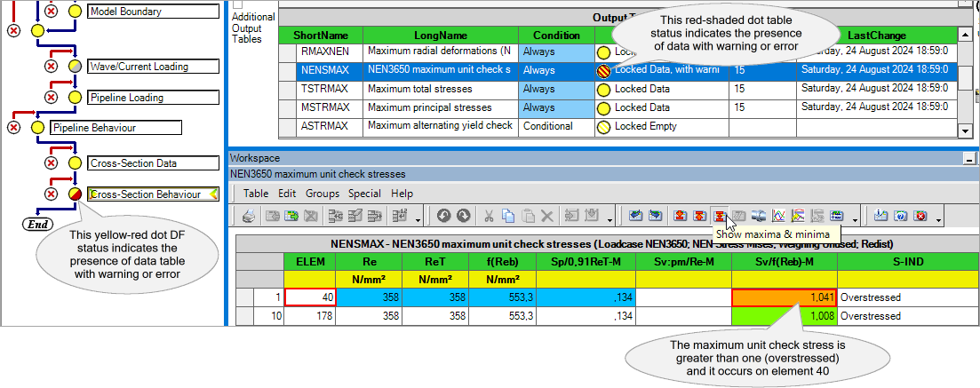
Task: Click red X beside Pipeline Behaviour
Action: click(13, 128)
